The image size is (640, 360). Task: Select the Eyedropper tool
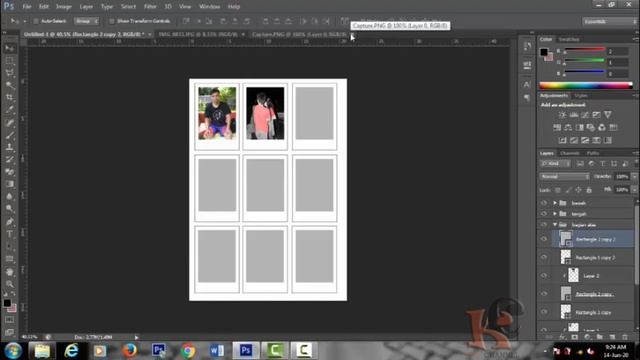point(9,109)
